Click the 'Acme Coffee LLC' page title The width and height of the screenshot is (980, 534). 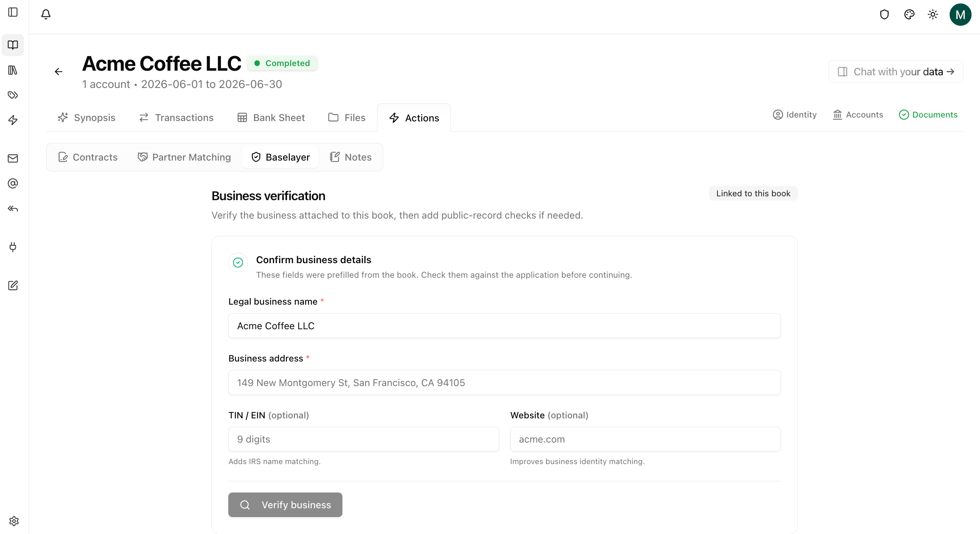pyautogui.click(x=161, y=63)
